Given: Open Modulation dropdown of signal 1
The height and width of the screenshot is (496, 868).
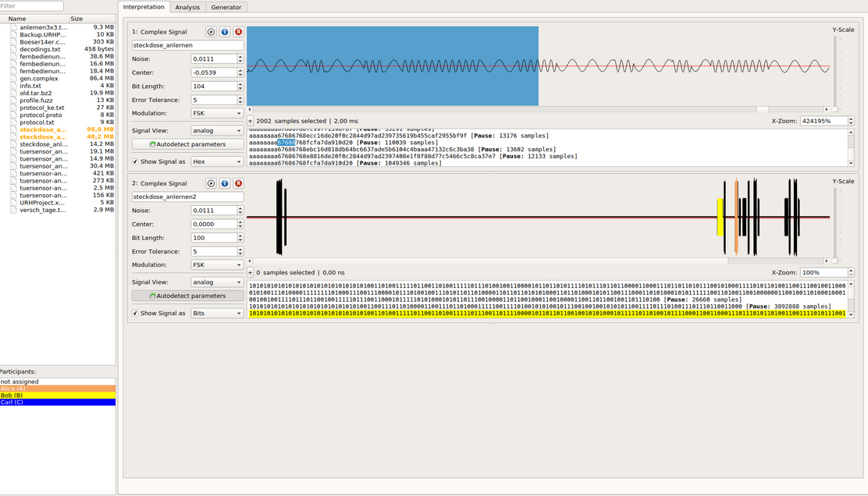Looking at the screenshot, I should click(x=217, y=113).
